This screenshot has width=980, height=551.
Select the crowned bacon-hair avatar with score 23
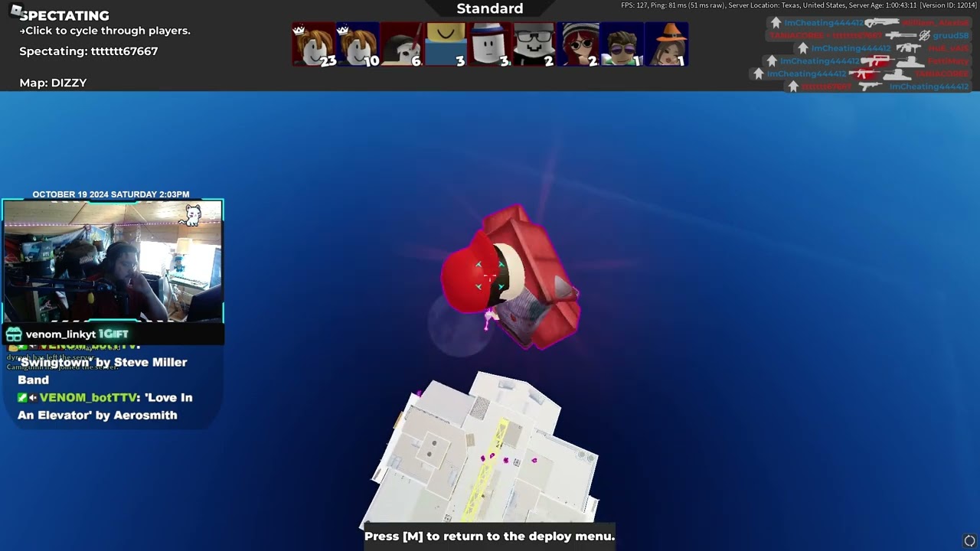(x=314, y=45)
